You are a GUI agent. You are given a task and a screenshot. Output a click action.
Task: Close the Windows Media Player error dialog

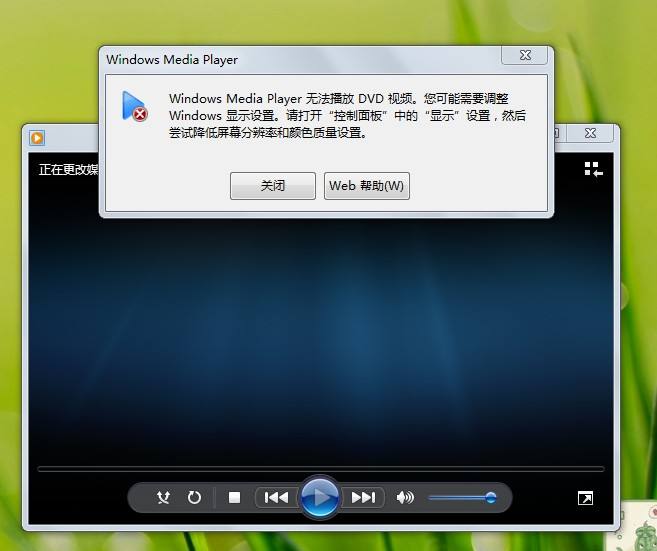coord(525,55)
